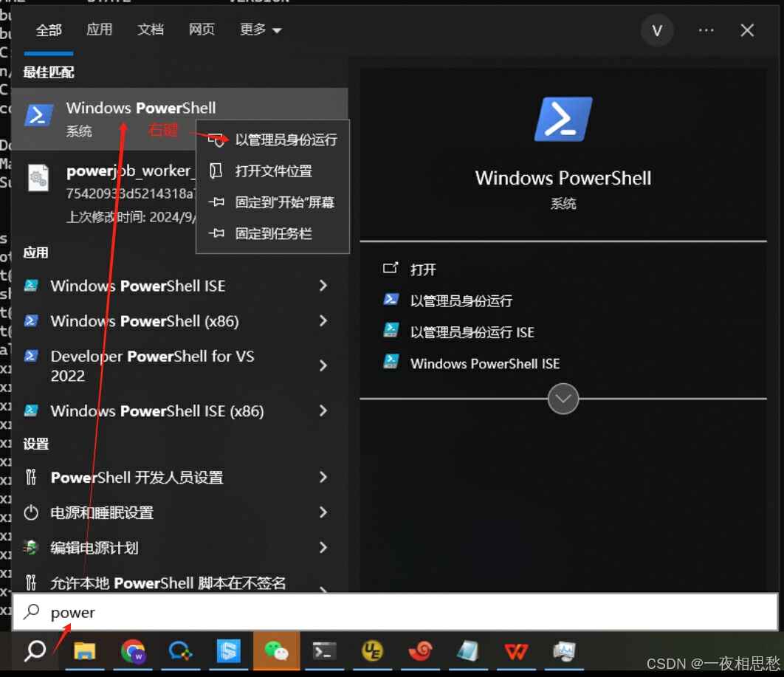The width and height of the screenshot is (784, 677).
Task: Switch to the 应用 tab
Action: 100,30
